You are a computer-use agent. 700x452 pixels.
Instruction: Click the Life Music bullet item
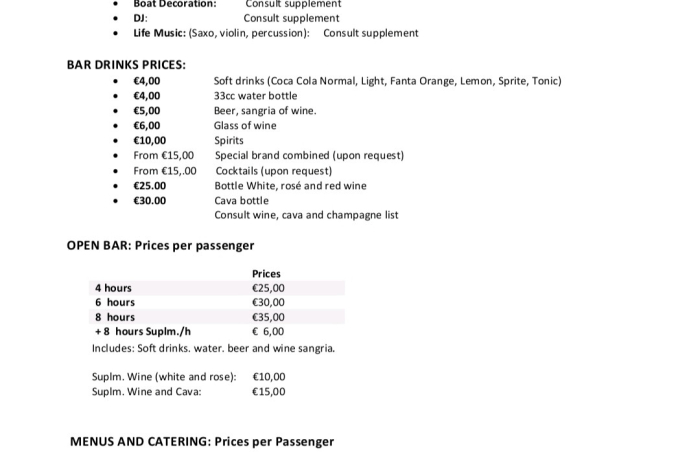point(276,33)
